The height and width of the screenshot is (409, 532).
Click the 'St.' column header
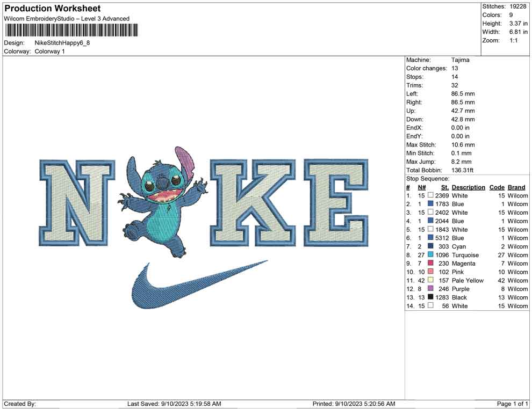445,187
